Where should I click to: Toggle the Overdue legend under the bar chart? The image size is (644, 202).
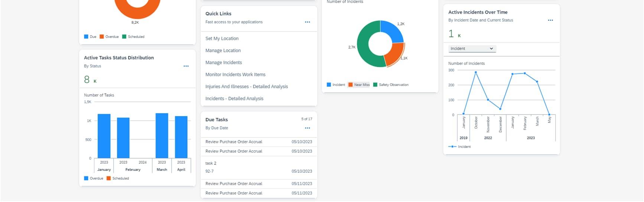[x=94, y=179]
